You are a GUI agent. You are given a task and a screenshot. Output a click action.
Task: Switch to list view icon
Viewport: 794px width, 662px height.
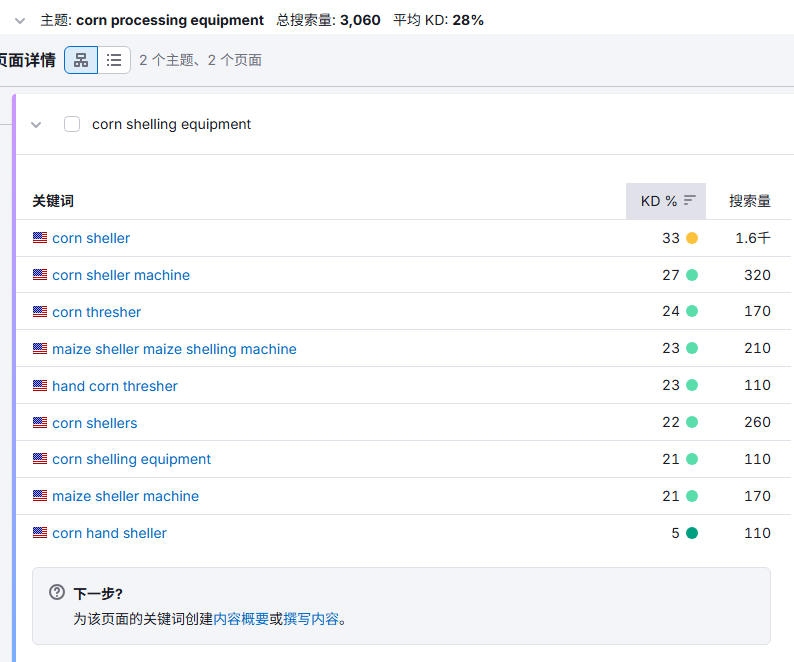click(114, 60)
